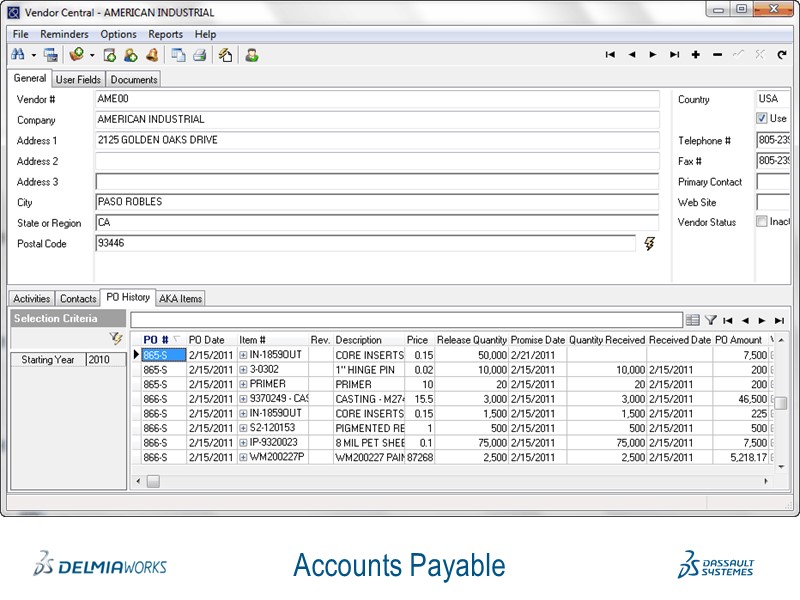Click the binoculars search icon
Screen dimensions: 800x600
click(x=19, y=55)
